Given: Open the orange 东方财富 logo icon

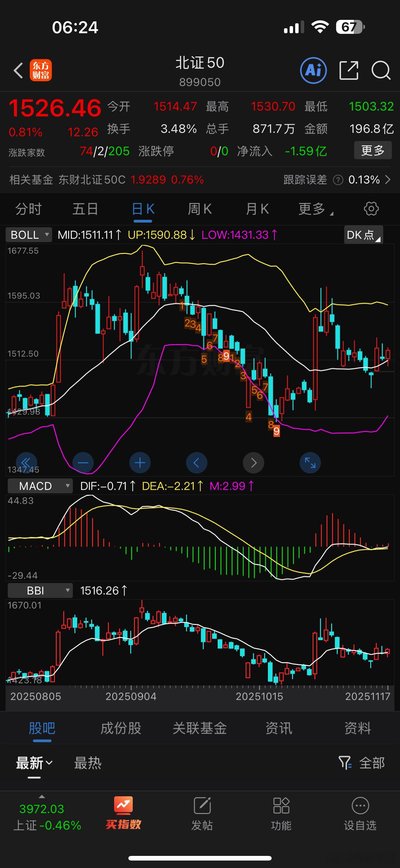Looking at the screenshot, I should coord(41,70).
